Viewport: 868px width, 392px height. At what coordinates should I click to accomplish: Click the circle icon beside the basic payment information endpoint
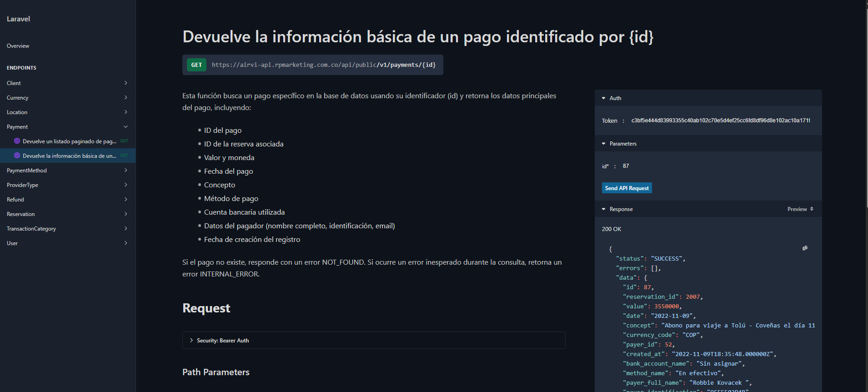click(x=17, y=156)
